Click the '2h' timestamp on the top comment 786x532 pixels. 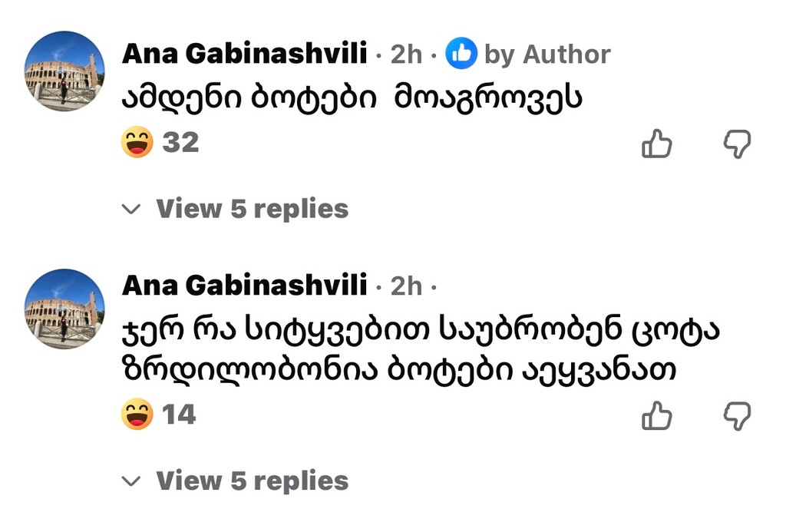click(406, 55)
